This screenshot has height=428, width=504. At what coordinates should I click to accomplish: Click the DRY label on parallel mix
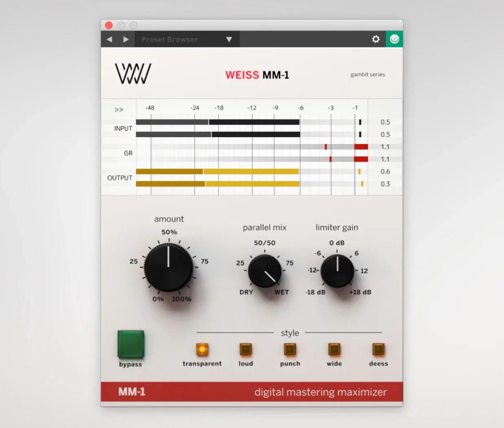[246, 292]
